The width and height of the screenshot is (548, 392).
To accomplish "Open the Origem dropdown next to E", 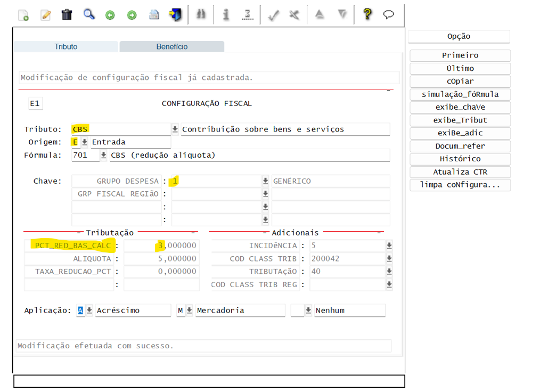I will (x=84, y=142).
